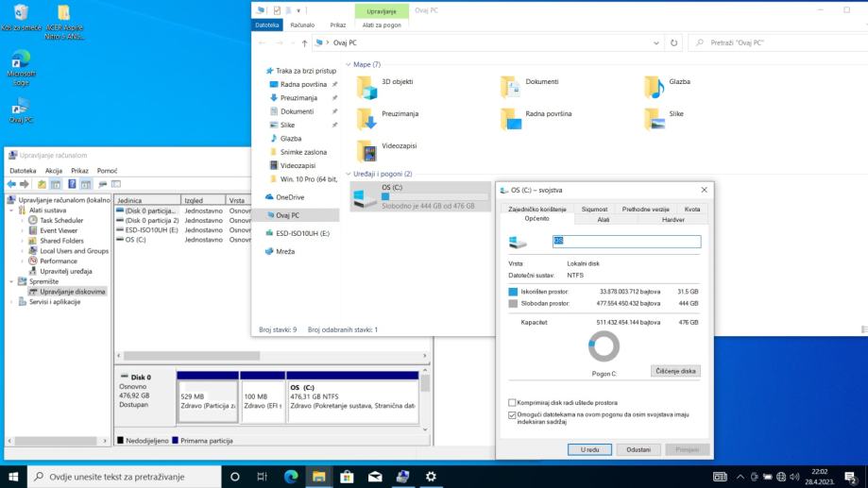
Task: Open the Pomoć menu
Action: coord(107,171)
